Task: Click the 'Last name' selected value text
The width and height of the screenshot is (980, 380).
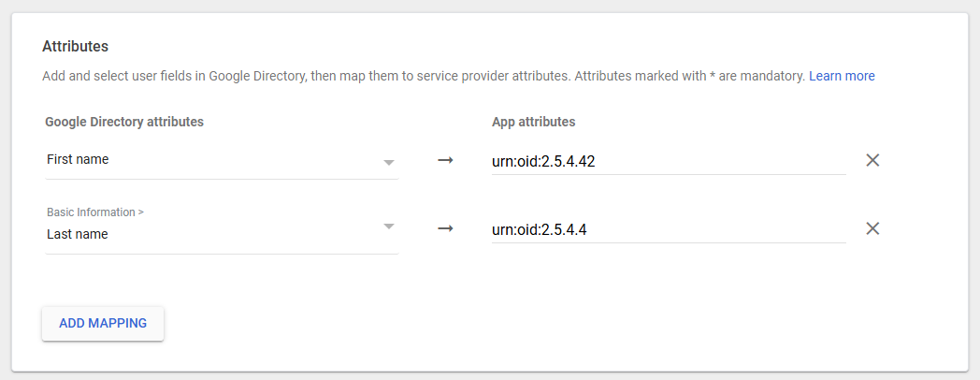Action: [x=77, y=234]
